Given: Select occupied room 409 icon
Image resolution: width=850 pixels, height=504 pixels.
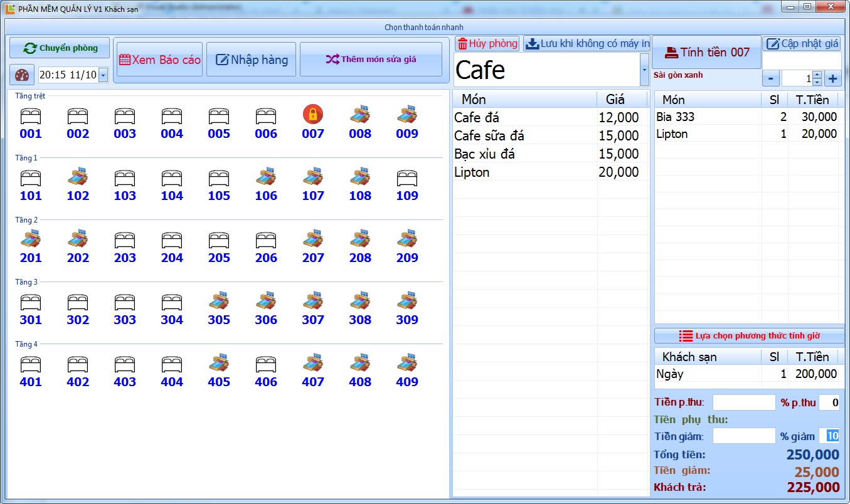Looking at the screenshot, I should tap(407, 362).
